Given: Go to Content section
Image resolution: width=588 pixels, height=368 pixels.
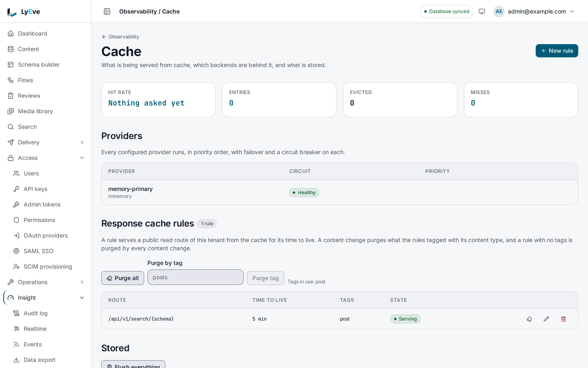Looking at the screenshot, I should (46, 49).
